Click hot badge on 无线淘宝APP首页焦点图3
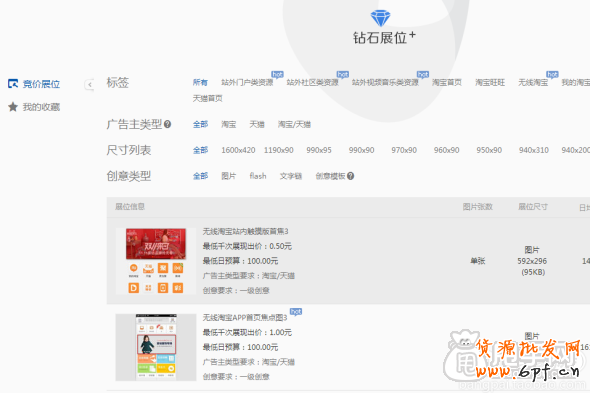Image resolution: width=590 pixels, height=393 pixels. tap(296, 312)
